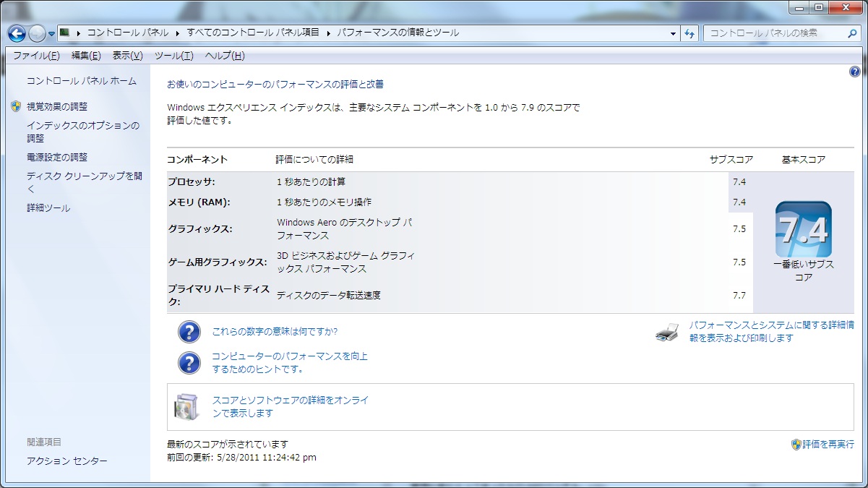This screenshot has height=488, width=868.
Task: Open 視覚効果の調整 link
Action: 57,106
